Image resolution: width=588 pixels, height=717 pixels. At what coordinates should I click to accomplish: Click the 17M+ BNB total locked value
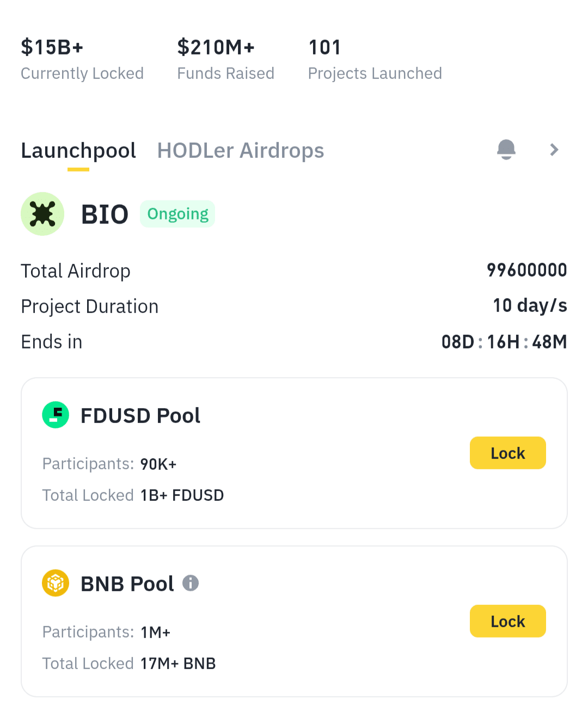178,664
